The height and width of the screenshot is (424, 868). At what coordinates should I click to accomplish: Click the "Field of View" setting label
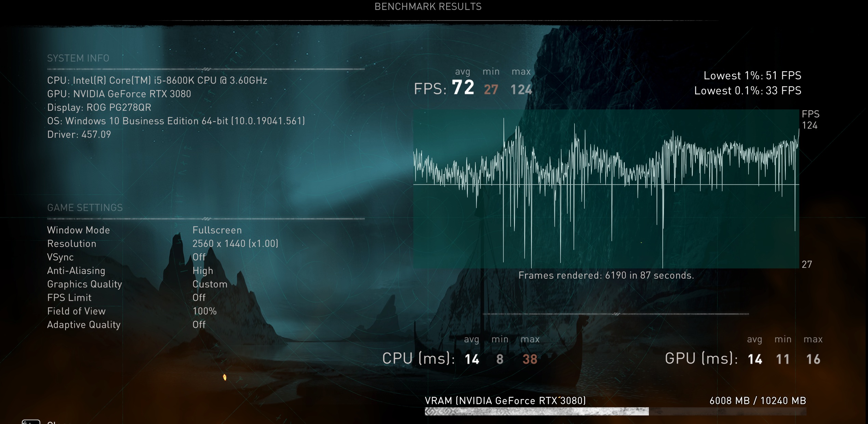[x=77, y=311]
